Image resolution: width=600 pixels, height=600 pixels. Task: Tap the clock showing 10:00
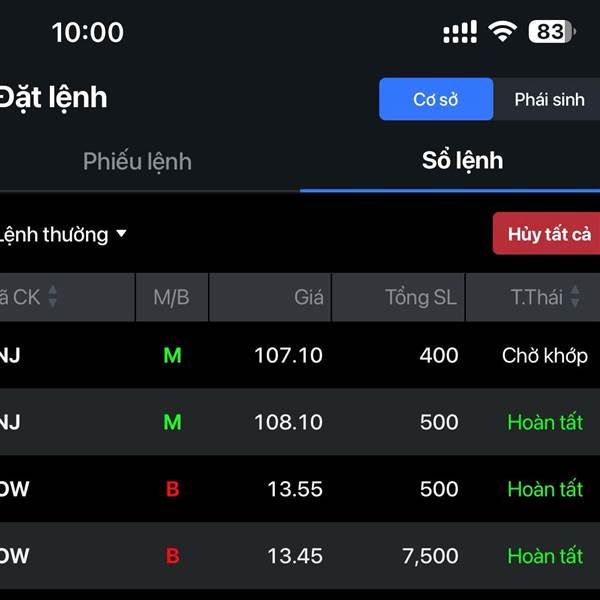pos(88,32)
